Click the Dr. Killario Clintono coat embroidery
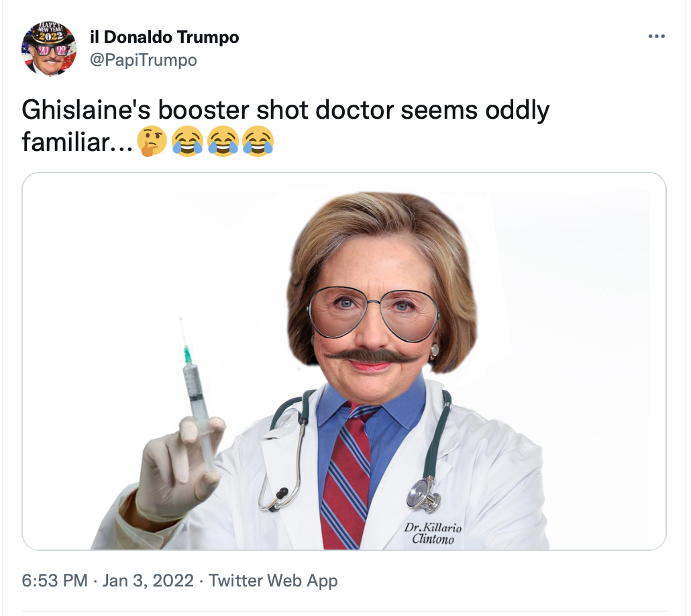 click(x=433, y=533)
